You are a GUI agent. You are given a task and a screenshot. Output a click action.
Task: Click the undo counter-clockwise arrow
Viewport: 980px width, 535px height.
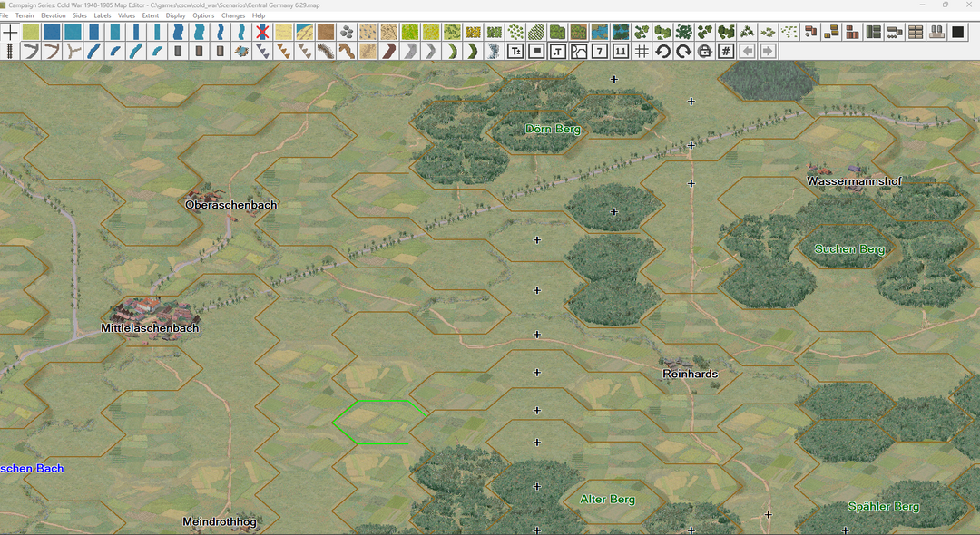662,51
